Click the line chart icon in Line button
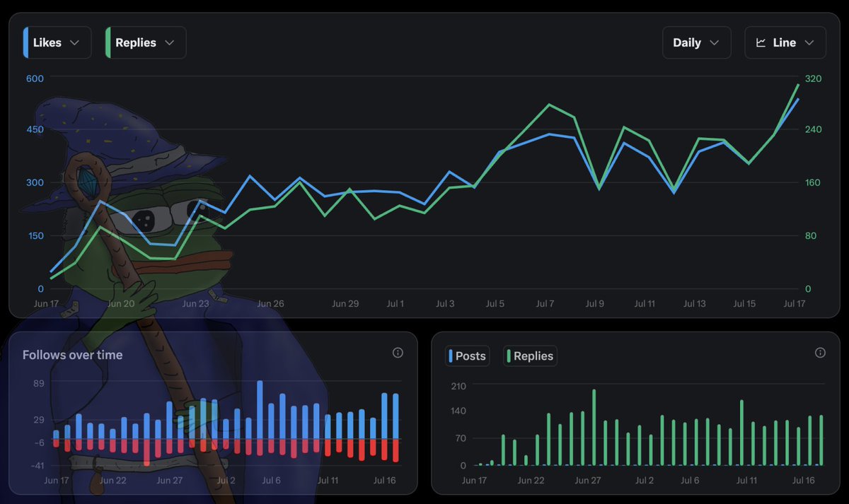The image size is (849, 504). tap(761, 42)
